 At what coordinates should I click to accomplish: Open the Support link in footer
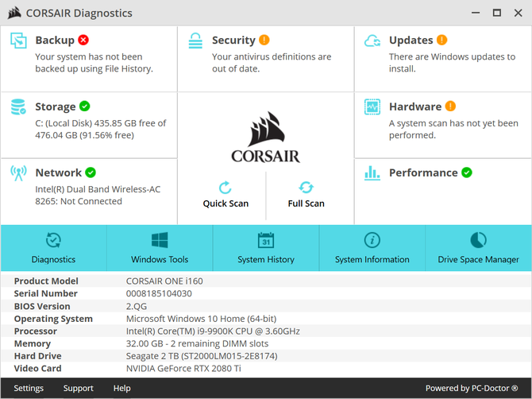[78, 388]
